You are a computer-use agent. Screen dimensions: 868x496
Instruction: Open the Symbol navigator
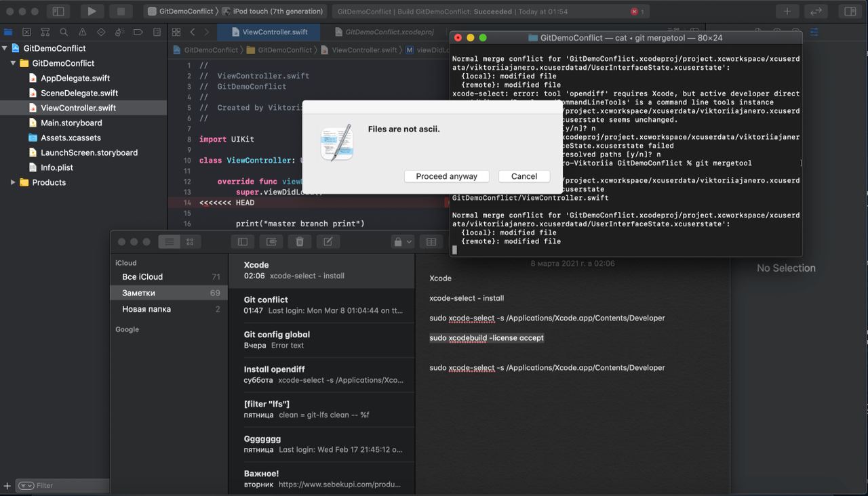point(45,32)
